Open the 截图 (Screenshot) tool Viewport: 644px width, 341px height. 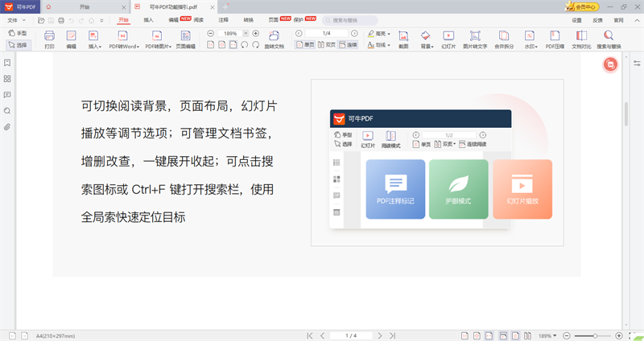pyautogui.click(x=403, y=39)
